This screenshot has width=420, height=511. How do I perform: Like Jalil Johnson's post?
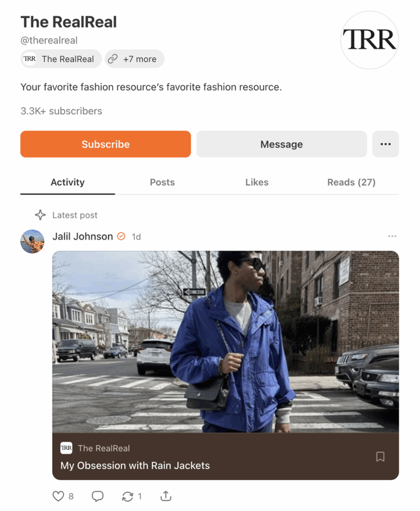[58, 496]
